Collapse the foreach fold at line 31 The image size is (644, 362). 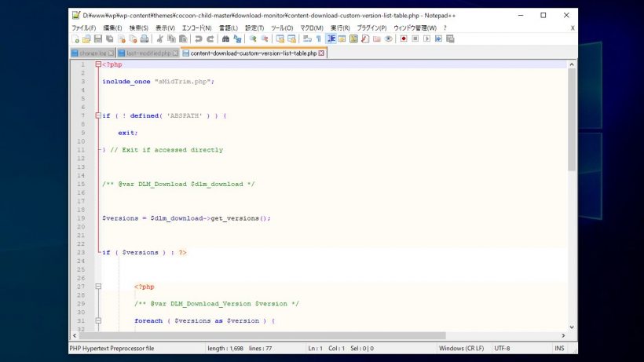coord(98,320)
